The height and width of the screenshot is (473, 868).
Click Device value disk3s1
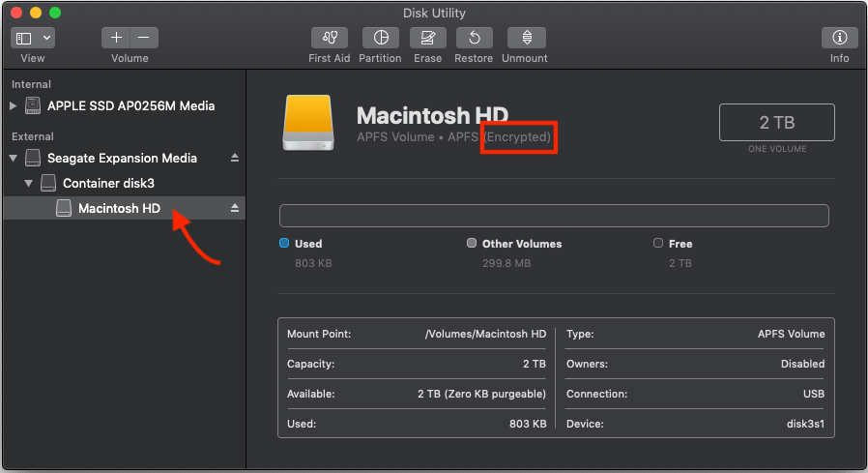pos(805,424)
